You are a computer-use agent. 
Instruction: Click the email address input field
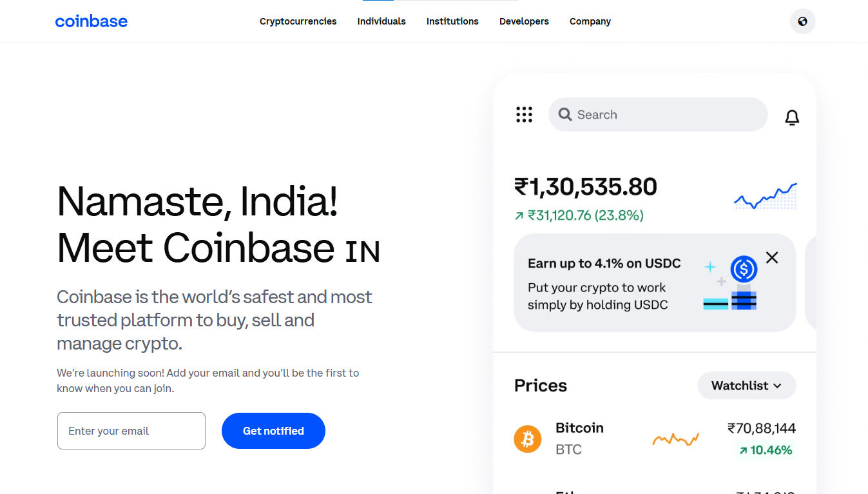point(131,430)
